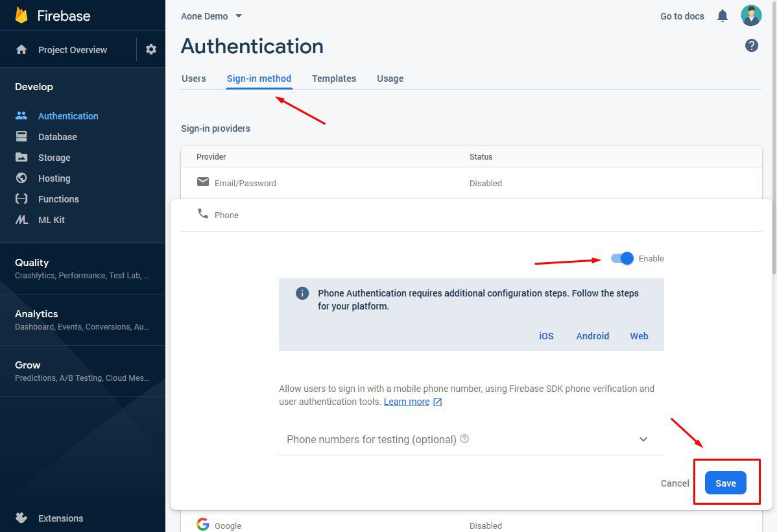The height and width of the screenshot is (532, 777).
Task: Click Disabled status for Email/Password
Action: (486, 184)
